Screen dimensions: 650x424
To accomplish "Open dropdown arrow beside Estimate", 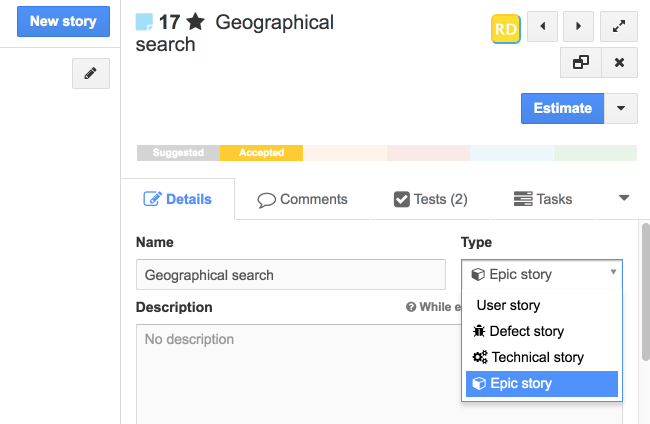I will tap(621, 108).
